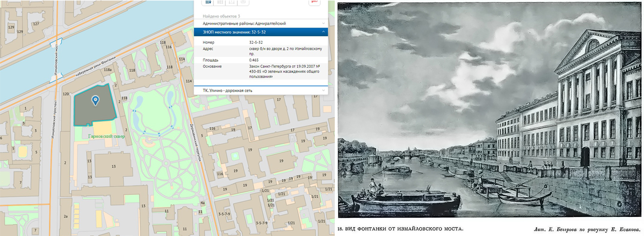
Task: Expand Административные районы with its chevron arrow
Action: pos(323,23)
